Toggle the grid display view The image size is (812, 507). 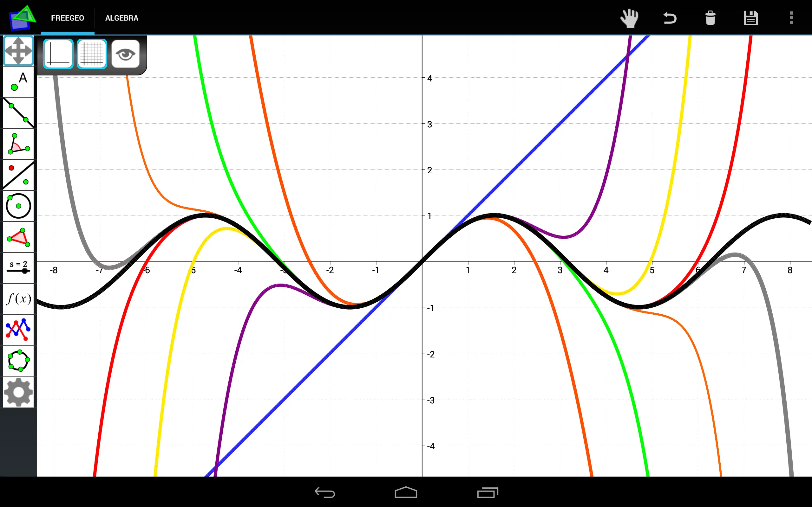tap(92, 53)
